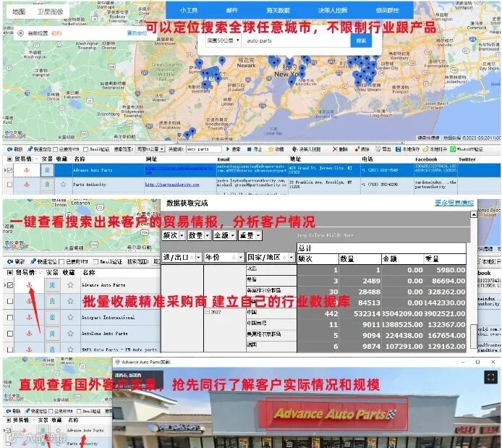502x448 pixels.
Task: Open the 重量 field dropdown arrow
Action: (x=258, y=235)
